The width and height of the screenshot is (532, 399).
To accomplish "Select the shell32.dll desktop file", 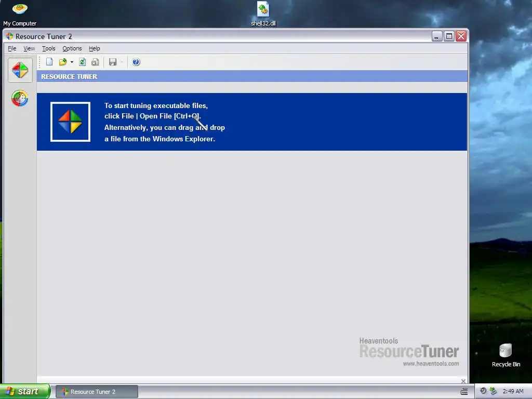I will click(x=263, y=14).
